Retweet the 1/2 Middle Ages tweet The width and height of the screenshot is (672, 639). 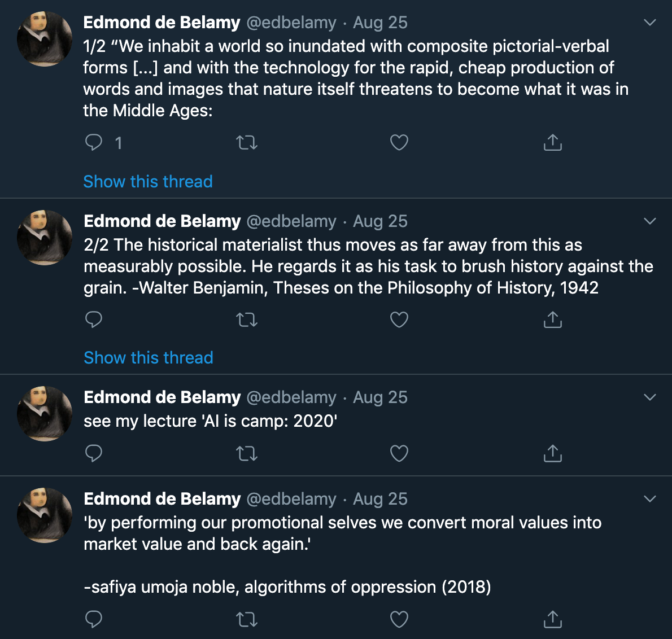[x=247, y=142]
